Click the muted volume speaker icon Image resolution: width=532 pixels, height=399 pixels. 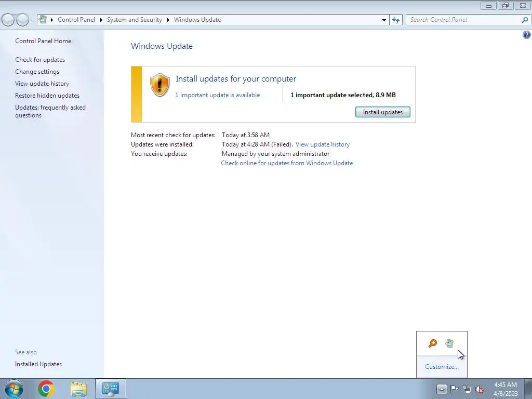(x=480, y=389)
